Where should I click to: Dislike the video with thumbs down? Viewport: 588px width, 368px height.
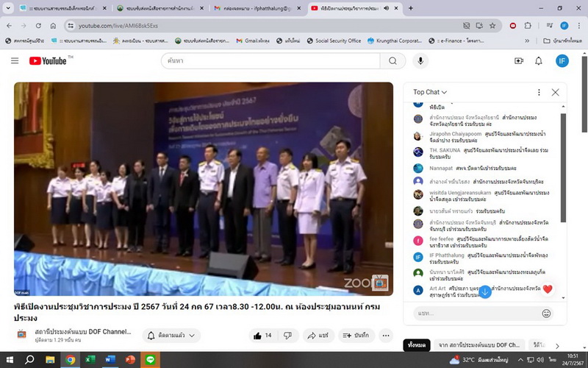[x=288, y=336]
